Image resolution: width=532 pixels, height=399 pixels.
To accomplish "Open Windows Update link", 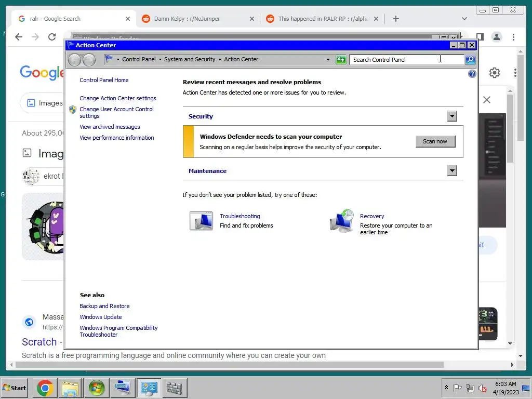I will [x=100, y=316].
